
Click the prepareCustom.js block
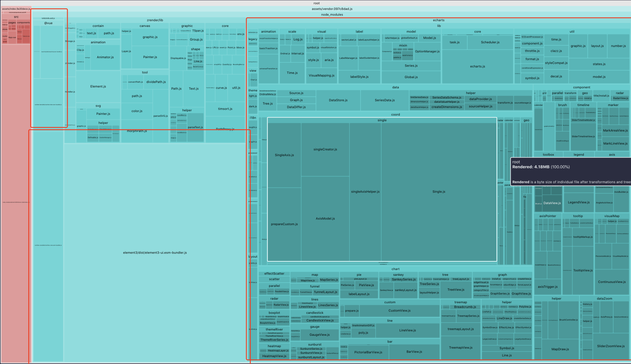click(284, 224)
